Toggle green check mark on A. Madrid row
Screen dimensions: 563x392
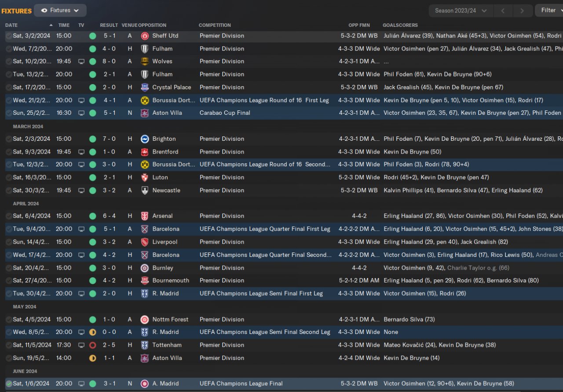[9, 384]
